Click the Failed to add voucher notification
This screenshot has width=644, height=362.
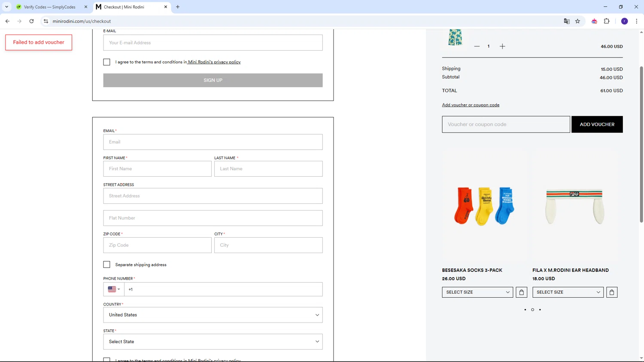pos(39,42)
